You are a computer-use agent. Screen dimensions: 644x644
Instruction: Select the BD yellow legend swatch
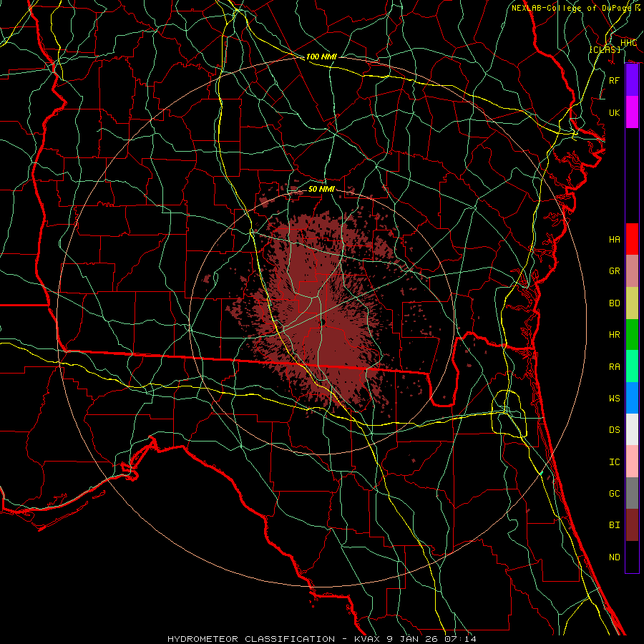(632, 303)
